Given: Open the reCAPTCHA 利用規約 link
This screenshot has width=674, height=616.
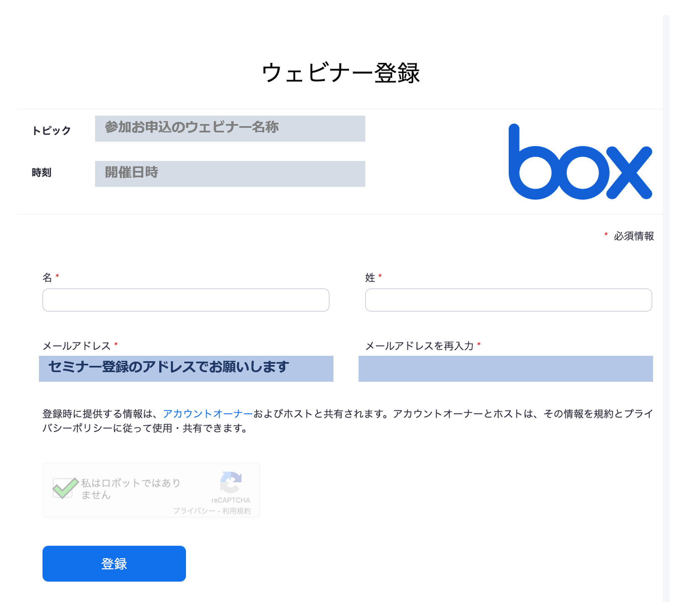Looking at the screenshot, I should point(236,511).
